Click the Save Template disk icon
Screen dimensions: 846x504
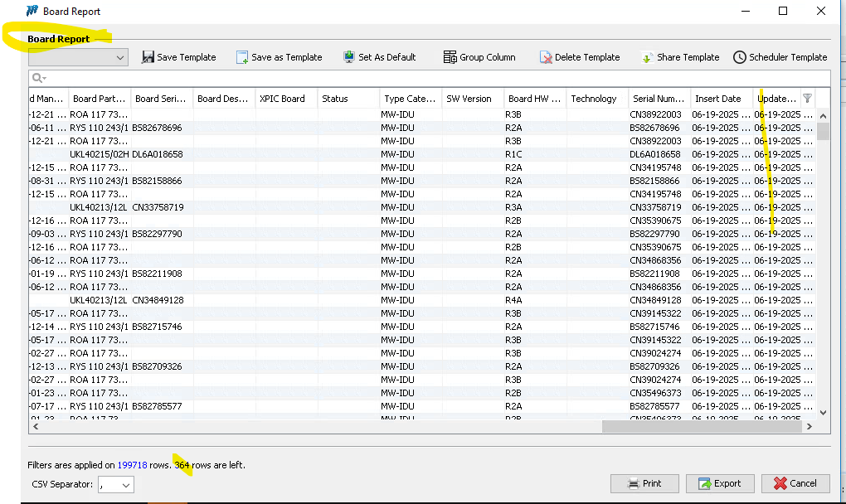[x=148, y=57]
